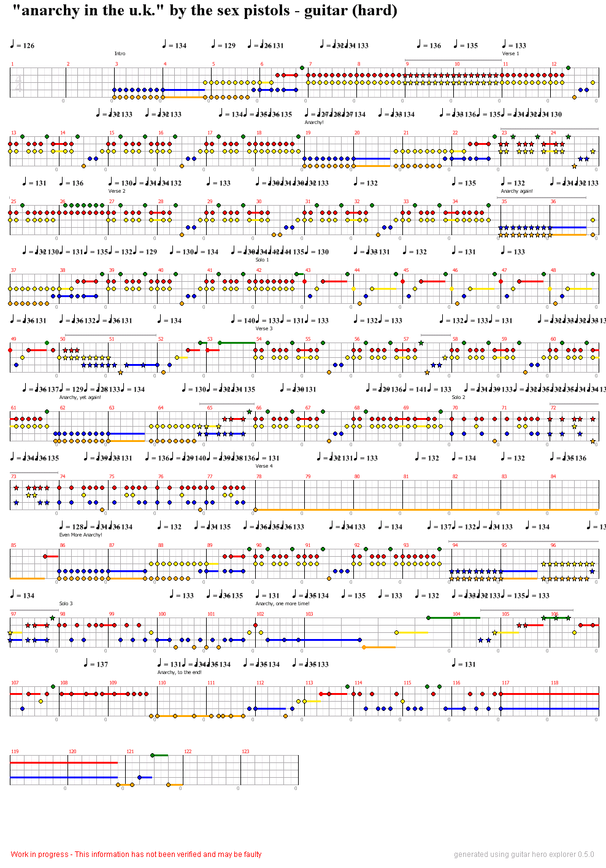Jump to measure number 94
This screenshot has width=606, height=868.
click(x=455, y=545)
